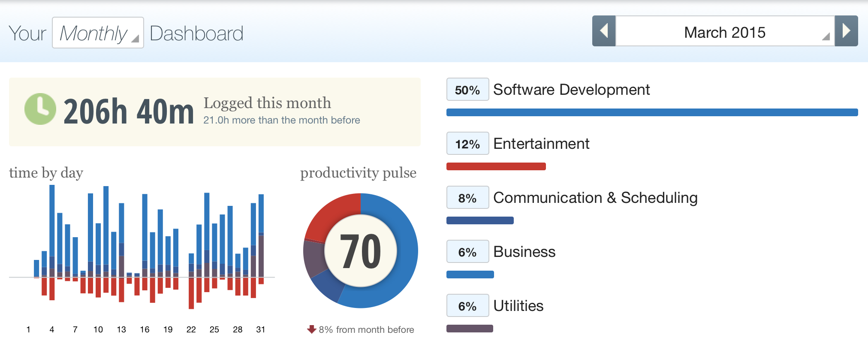Click the 70 productivity pulse score
Viewport: 868px width, 362px height.
[x=361, y=251]
